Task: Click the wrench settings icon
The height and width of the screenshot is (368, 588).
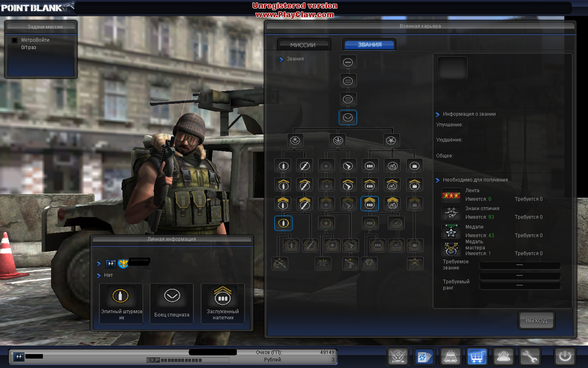Action: pyautogui.click(x=530, y=357)
